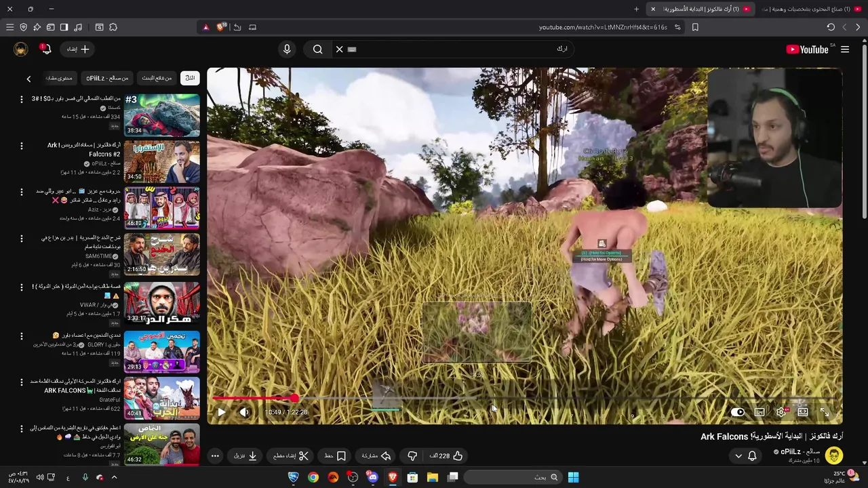Open site settings icon in address bar
This screenshot has height=488, width=868.
pos(677,27)
